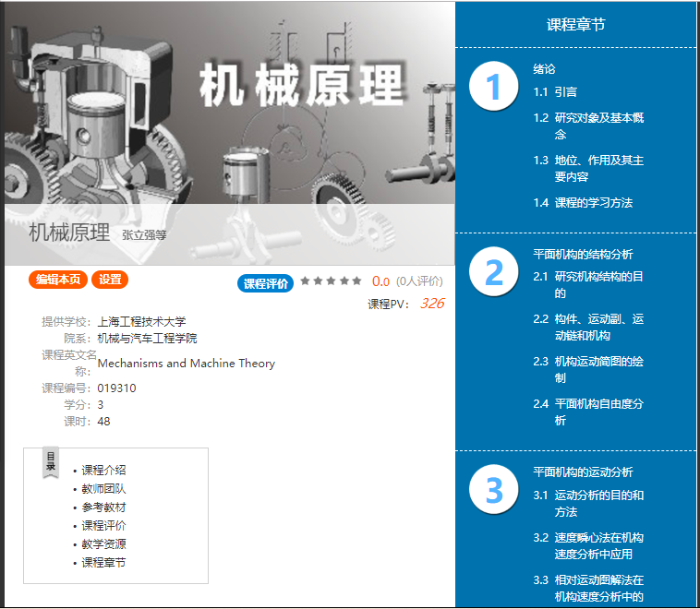Open section 3.1 运动分析的目的和方法
Screen dimensions: 700x609
point(597,503)
